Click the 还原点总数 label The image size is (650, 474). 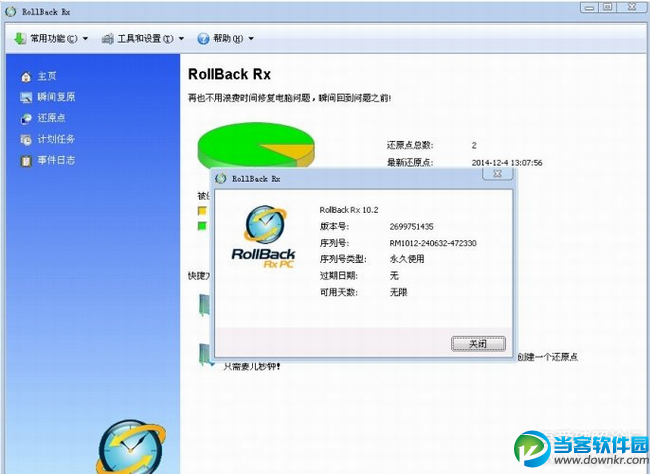click(410, 145)
